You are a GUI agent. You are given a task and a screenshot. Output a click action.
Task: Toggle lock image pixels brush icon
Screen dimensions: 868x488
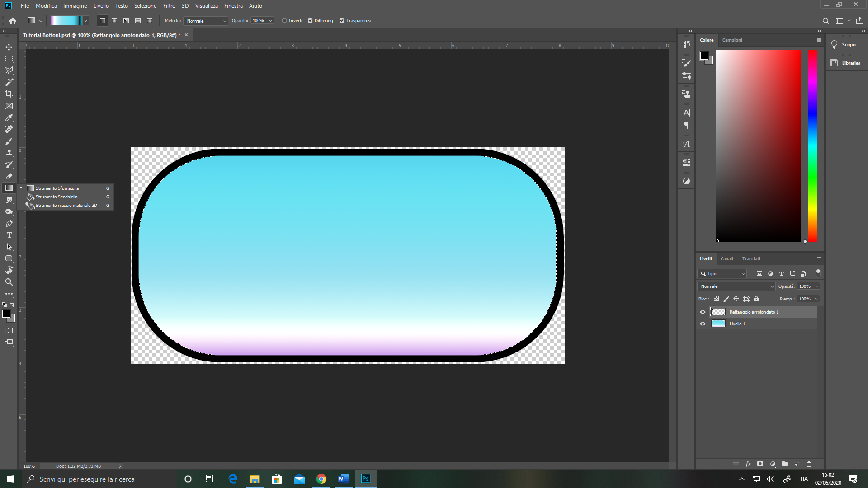(726, 299)
